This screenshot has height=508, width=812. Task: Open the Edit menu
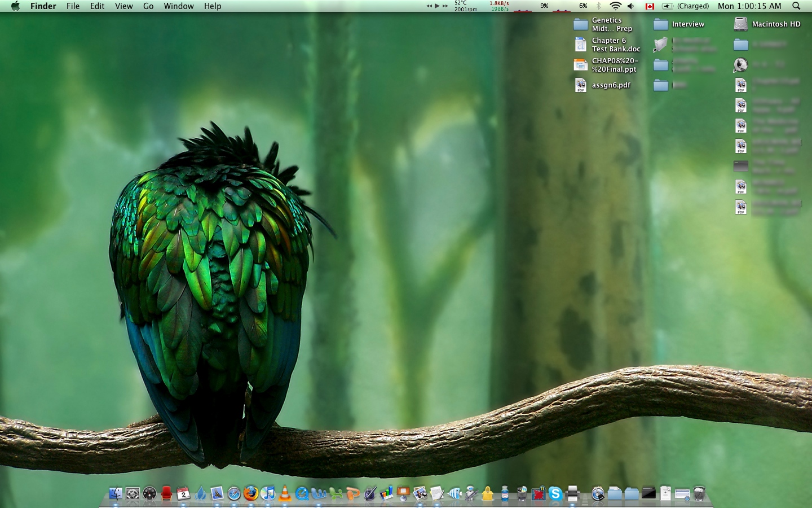pos(97,6)
